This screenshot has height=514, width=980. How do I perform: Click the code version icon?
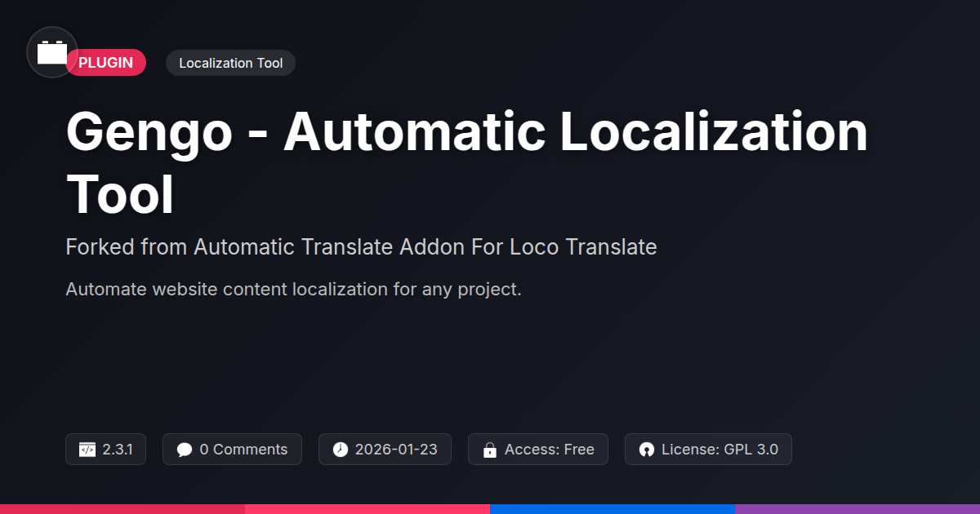pos(87,450)
